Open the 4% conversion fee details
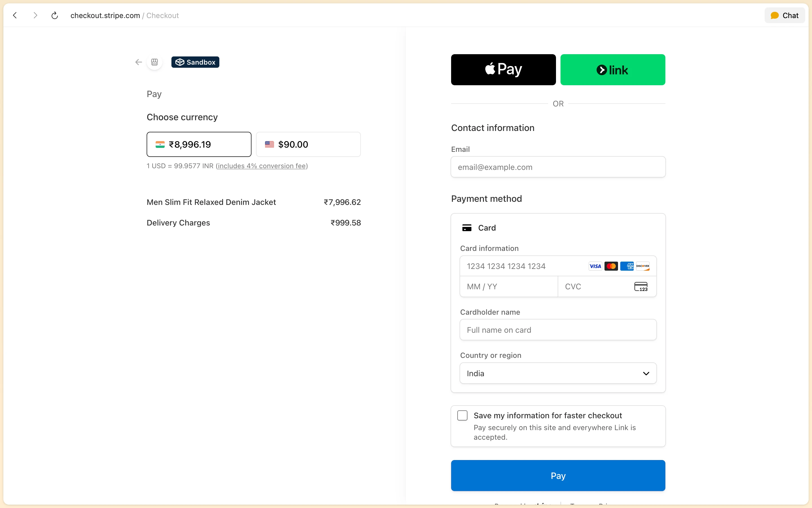The width and height of the screenshot is (812, 508). [x=262, y=166]
